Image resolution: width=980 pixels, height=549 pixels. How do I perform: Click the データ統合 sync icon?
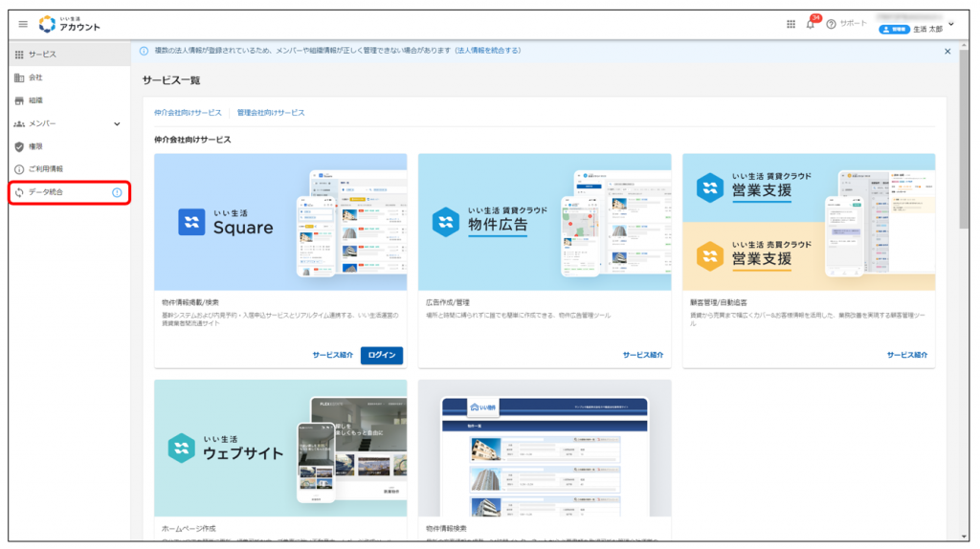point(19,192)
